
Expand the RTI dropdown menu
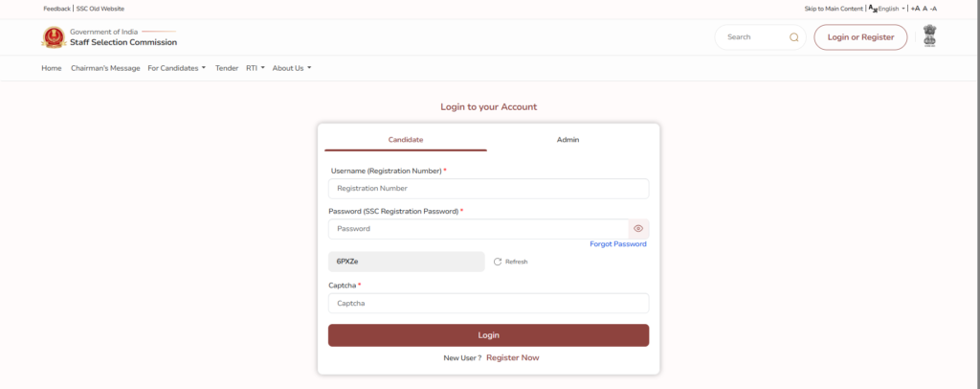[x=256, y=68]
